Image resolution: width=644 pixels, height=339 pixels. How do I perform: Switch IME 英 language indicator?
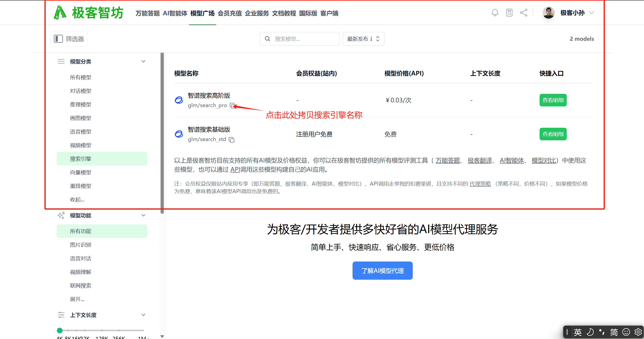coord(578,332)
